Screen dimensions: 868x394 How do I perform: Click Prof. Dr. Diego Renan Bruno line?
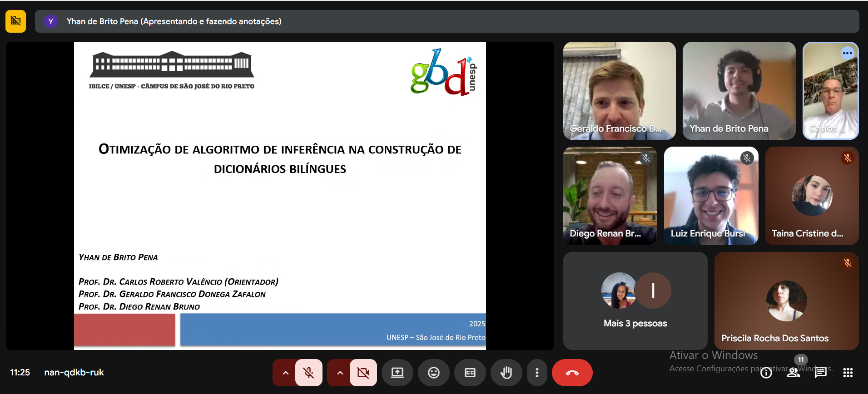pyautogui.click(x=139, y=307)
